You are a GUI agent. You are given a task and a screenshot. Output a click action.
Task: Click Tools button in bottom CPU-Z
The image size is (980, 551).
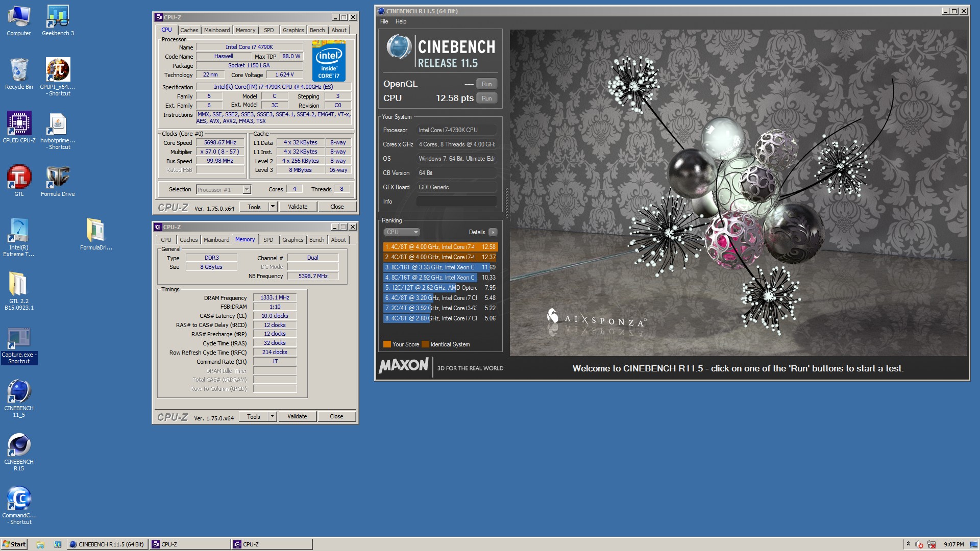(x=254, y=416)
